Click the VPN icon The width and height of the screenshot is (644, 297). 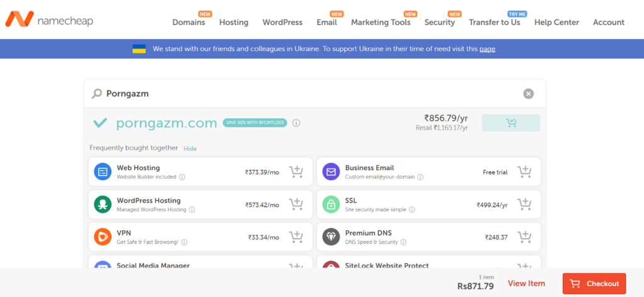pyautogui.click(x=103, y=237)
